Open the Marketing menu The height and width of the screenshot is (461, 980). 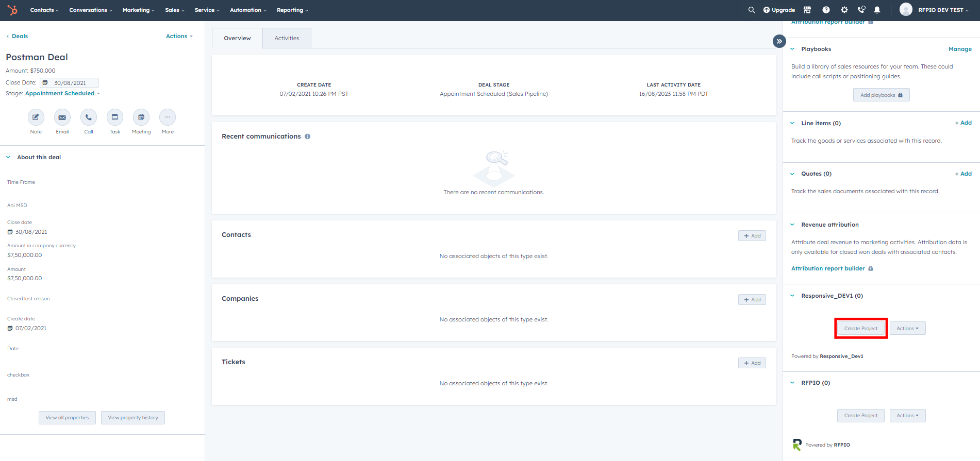click(x=139, y=10)
